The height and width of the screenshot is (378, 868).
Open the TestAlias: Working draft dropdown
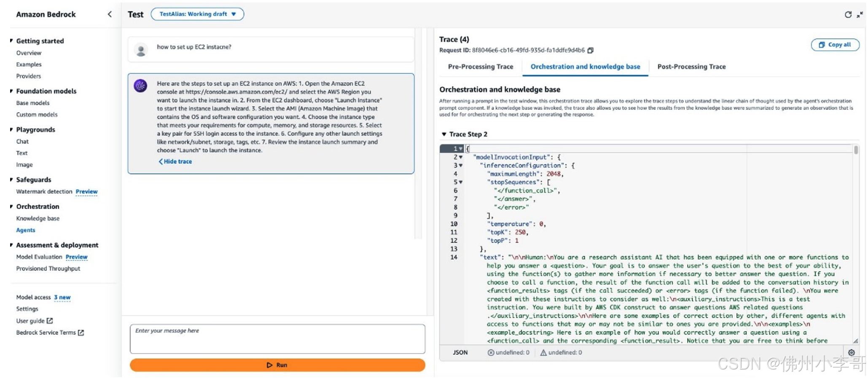(x=197, y=14)
